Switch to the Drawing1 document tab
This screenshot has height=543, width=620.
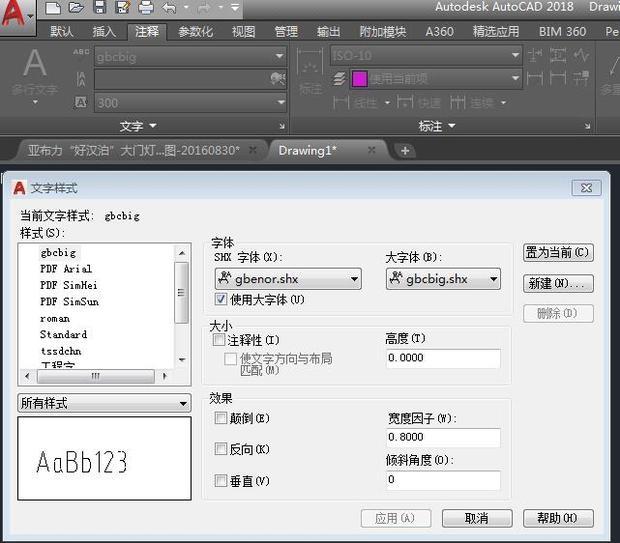[x=308, y=150]
